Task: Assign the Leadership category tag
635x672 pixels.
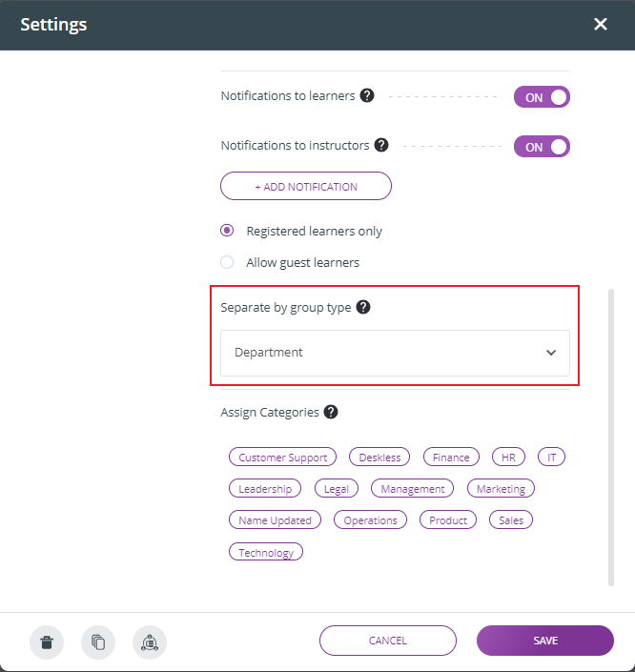Action: coord(265,488)
